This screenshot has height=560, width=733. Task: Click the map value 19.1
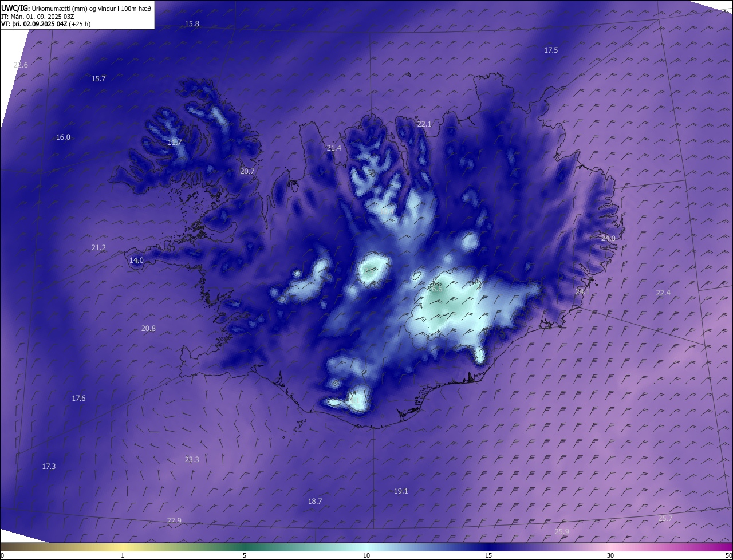pos(401,491)
